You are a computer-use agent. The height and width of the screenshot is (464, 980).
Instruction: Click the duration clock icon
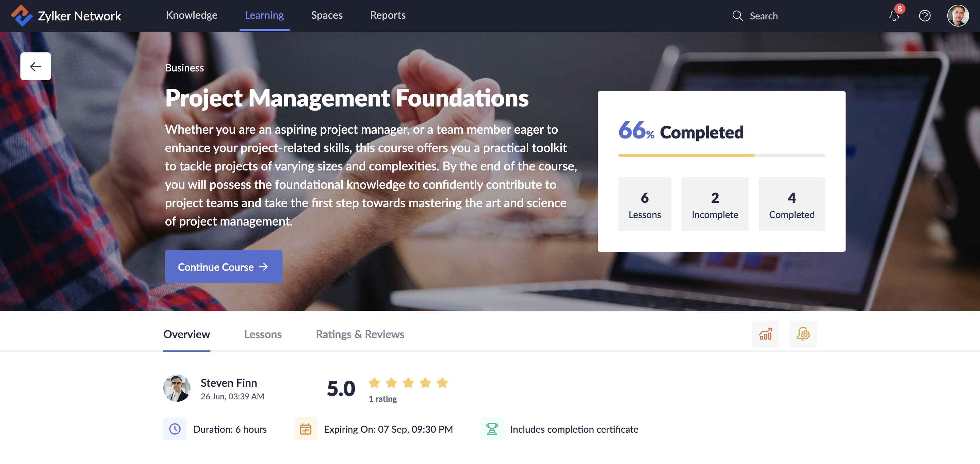pyautogui.click(x=175, y=429)
